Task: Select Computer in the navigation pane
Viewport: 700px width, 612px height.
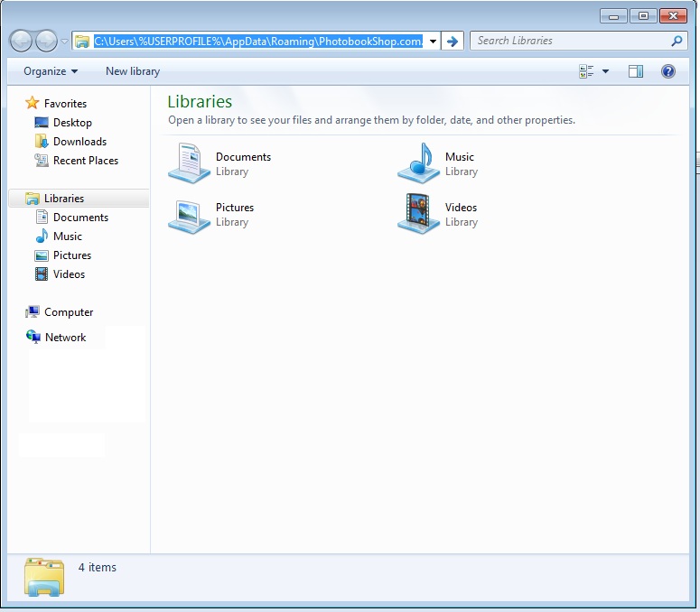Action: click(x=69, y=312)
